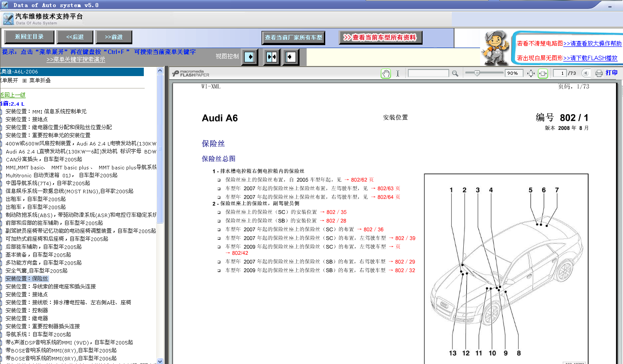Open 副驾驶员座椅带记忆功能 entry

point(81,231)
